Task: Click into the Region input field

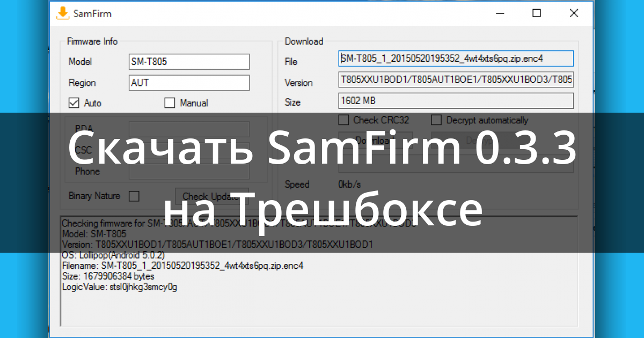Action: [189, 83]
